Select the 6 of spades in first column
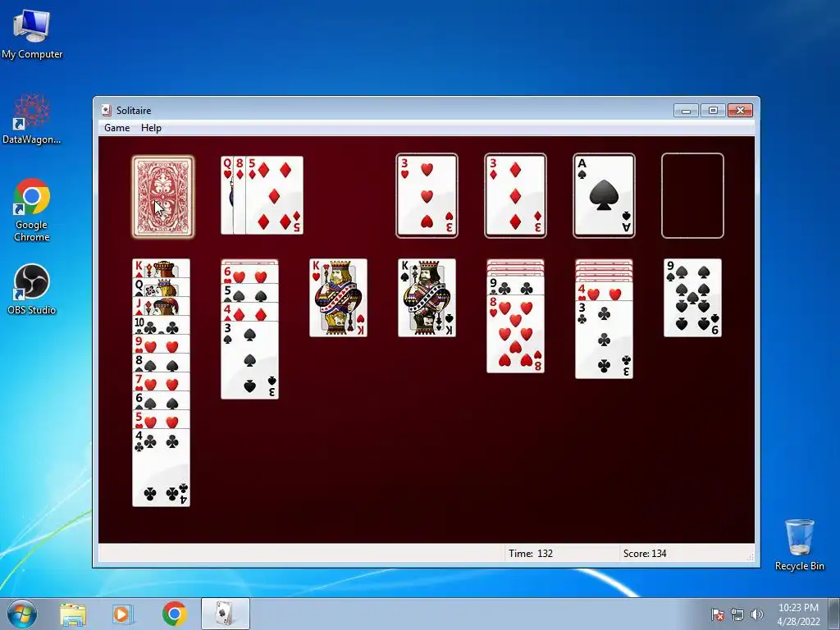This screenshot has height=630, width=840. (162, 399)
